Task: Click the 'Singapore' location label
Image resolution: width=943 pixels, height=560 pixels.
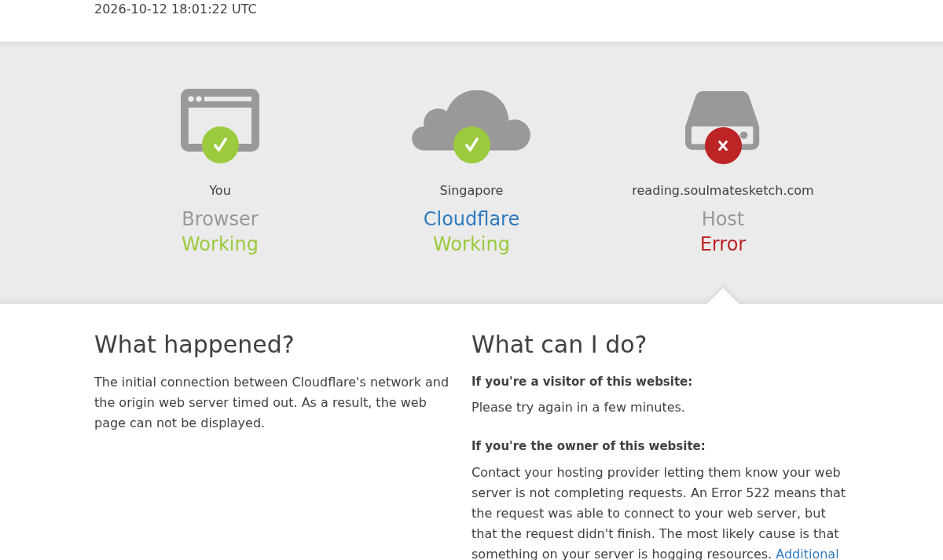Action: click(x=472, y=190)
